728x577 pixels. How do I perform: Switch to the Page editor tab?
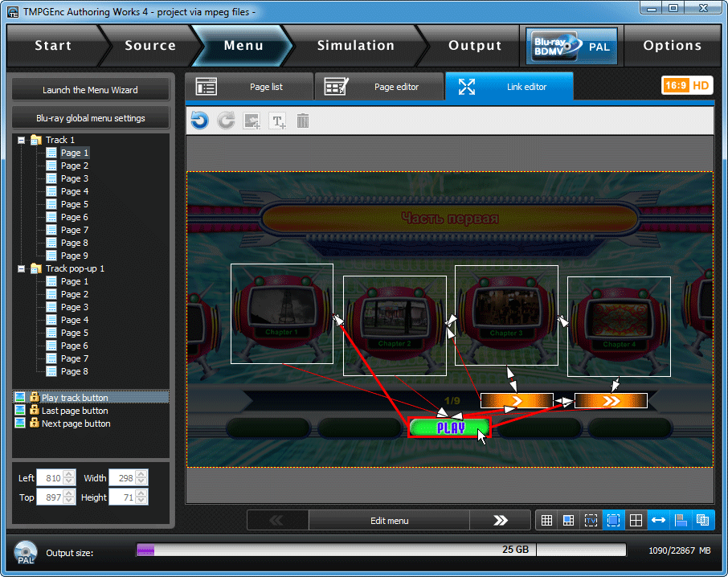pyautogui.click(x=379, y=87)
